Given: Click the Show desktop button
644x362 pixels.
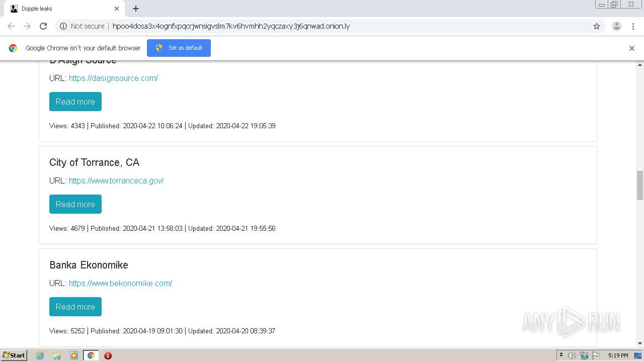Looking at the screenshot, I should [x=638, y=355].
